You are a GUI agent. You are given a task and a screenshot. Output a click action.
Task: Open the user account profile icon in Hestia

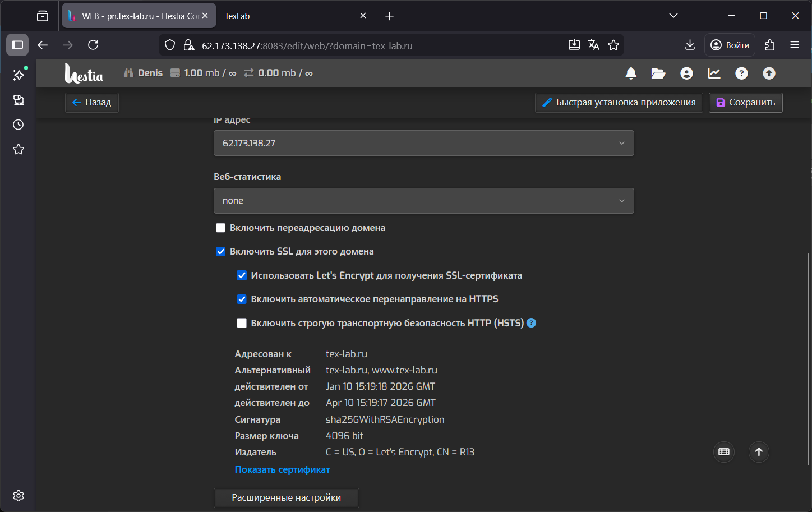[686, 73]
